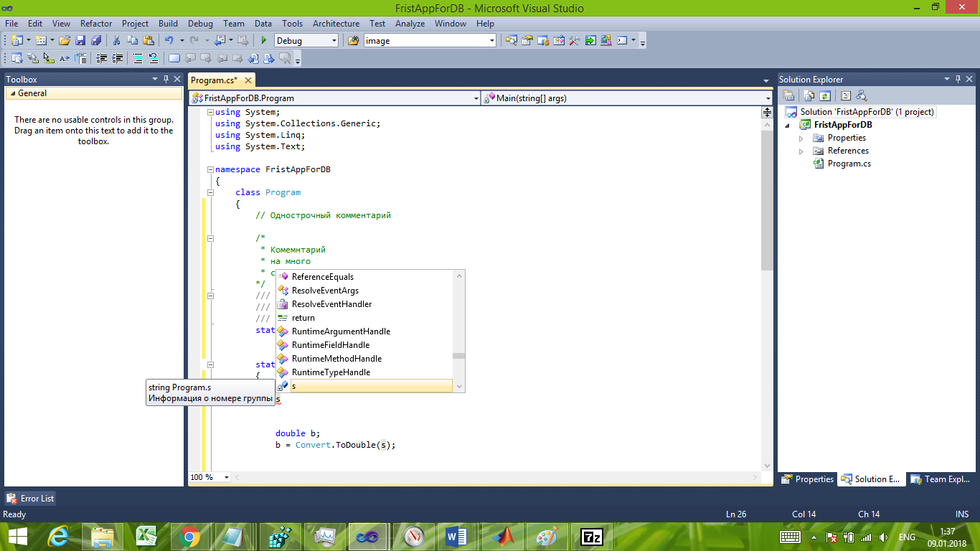
Task: Click the Copy toolbar icon
Action: (132, 40)
